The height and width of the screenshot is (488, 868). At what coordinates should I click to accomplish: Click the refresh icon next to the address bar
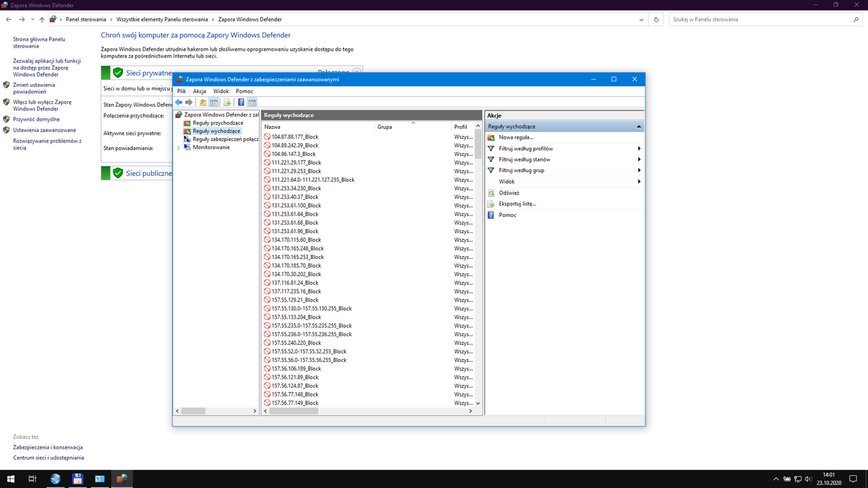coord(656,20)
